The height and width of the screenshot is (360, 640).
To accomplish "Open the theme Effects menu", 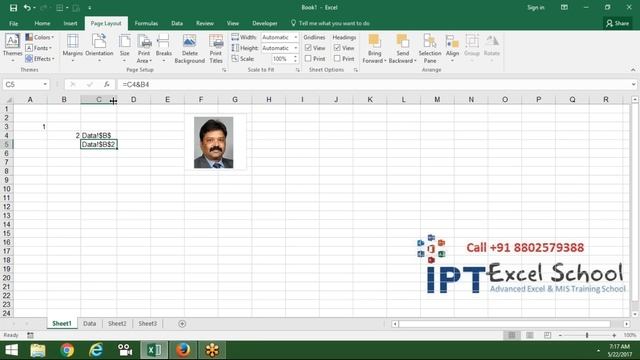I will tap(40, 59).
